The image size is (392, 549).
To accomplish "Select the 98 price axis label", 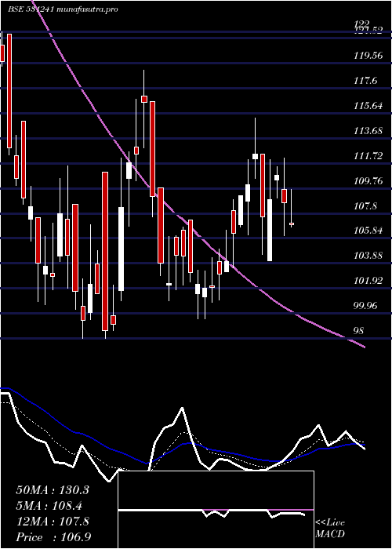I will [x=359, y=330].
